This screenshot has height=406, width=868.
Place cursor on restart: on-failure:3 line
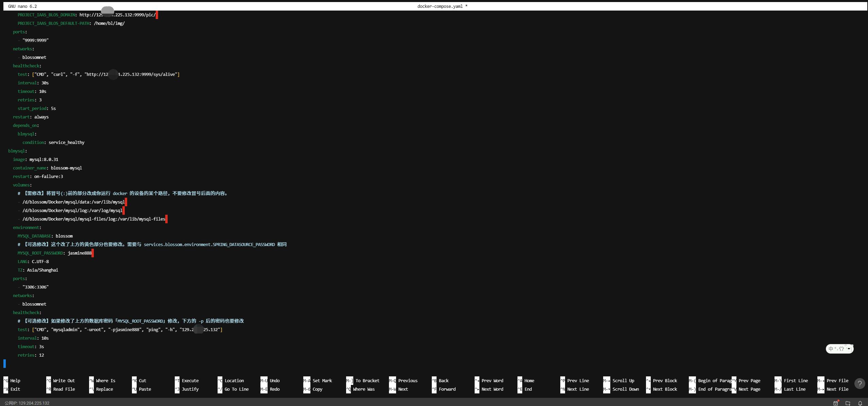pos(38,176)
